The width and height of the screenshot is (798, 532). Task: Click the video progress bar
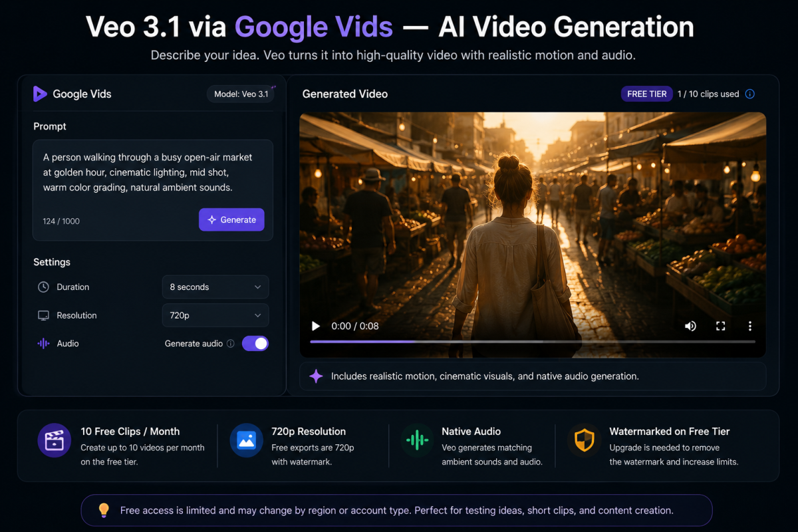pyautogui.click(x=533, y=341)
